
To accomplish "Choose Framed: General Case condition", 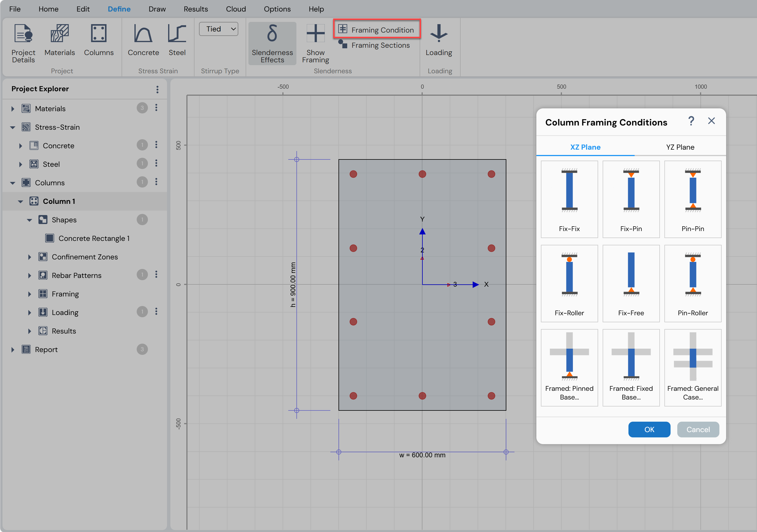I will [x=693, y=367].
